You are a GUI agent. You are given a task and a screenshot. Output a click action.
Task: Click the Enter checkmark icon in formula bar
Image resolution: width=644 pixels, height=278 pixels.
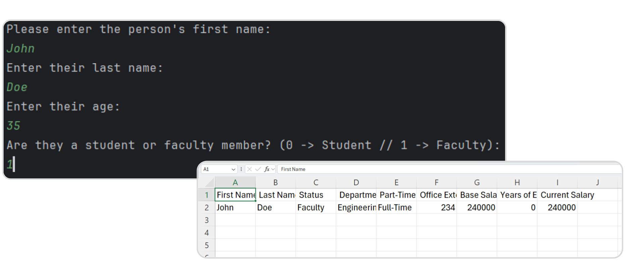258,169
